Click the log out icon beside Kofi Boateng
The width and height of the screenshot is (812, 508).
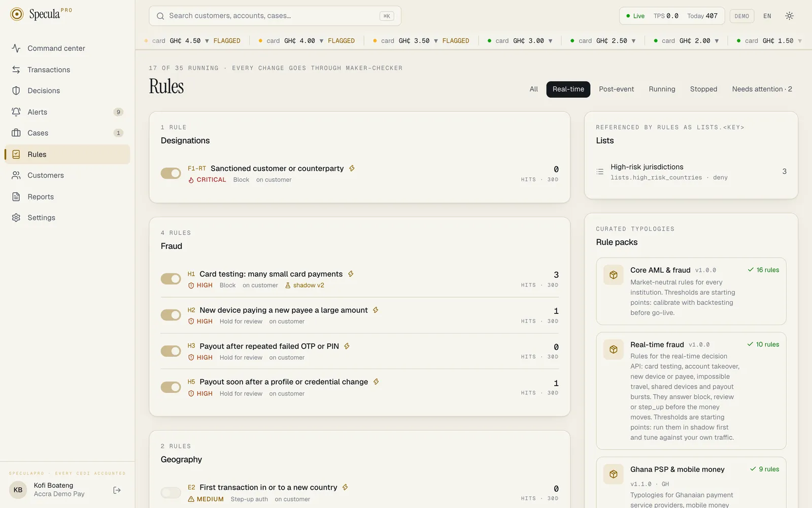pyautogui.click(x=117, y=490)
